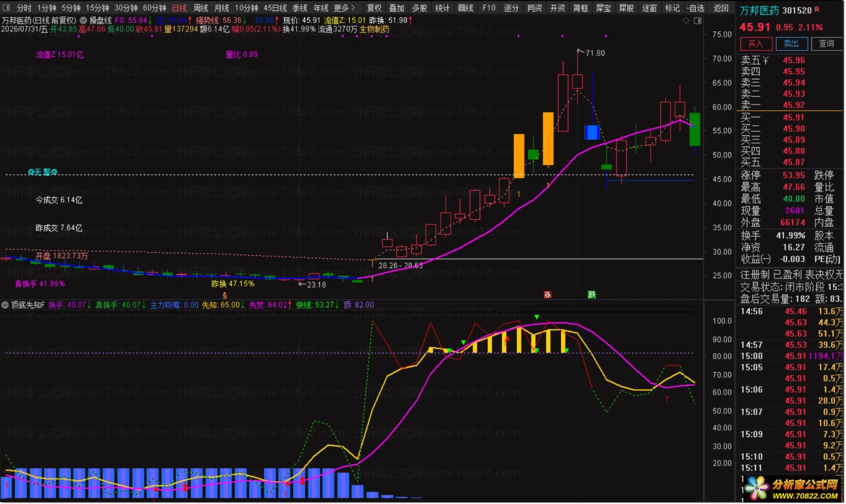
Task: Click the S signal marker below the candles
Action: (225, 296)
